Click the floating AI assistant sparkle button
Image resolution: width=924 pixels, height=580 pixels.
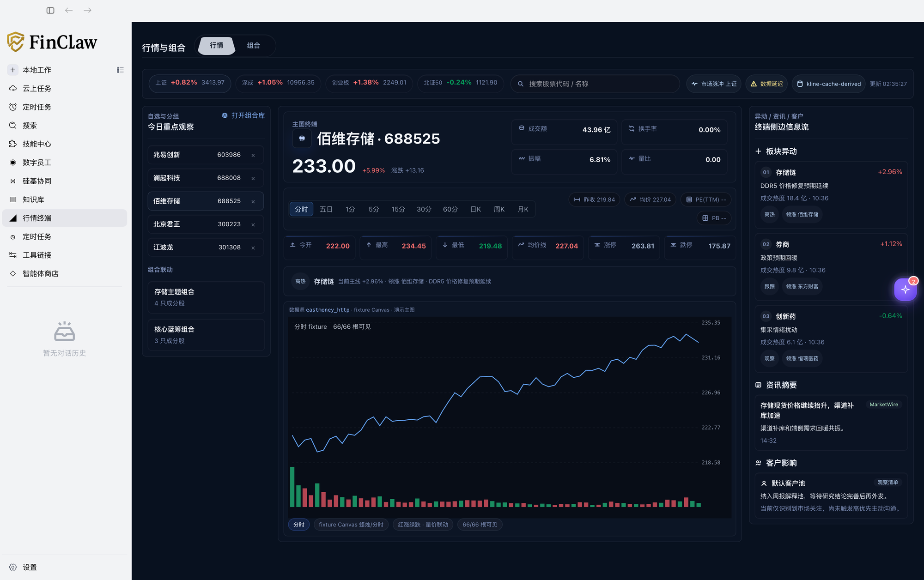[905, 290]
